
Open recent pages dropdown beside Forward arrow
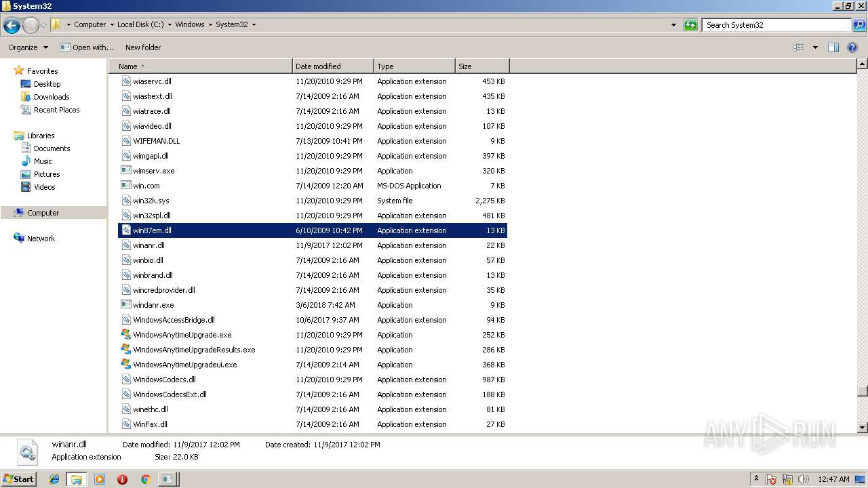point(43,26)
